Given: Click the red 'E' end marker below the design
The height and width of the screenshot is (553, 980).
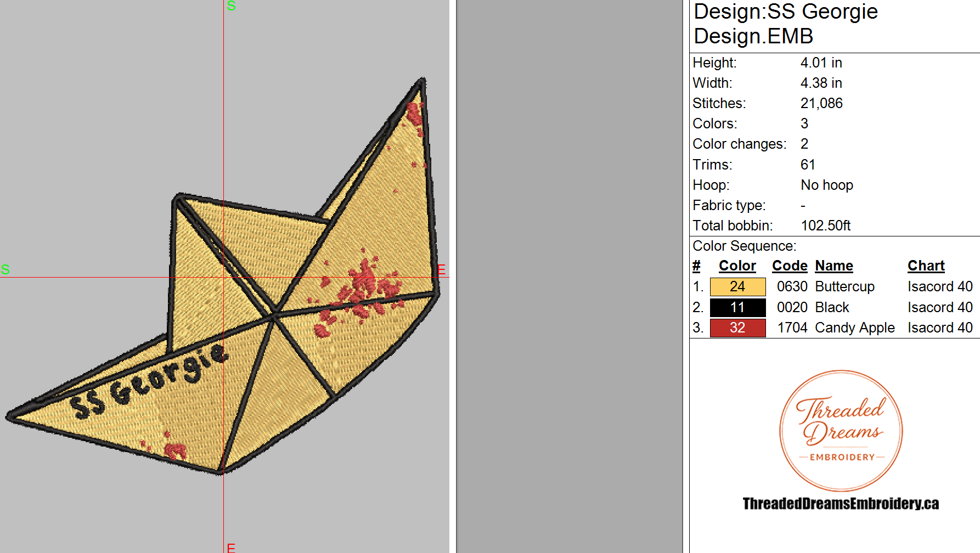Looking at the screenshot, I should (x=231, y=548).
